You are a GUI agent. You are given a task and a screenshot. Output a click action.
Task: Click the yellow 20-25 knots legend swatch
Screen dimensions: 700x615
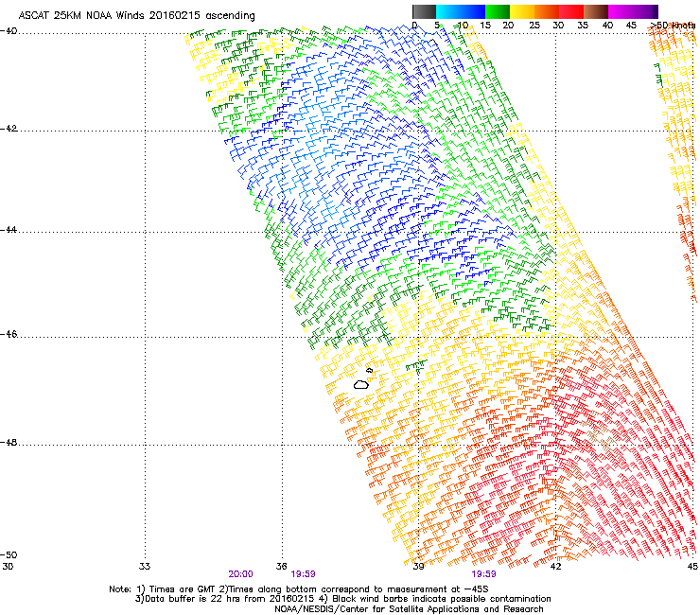point(522,11)
